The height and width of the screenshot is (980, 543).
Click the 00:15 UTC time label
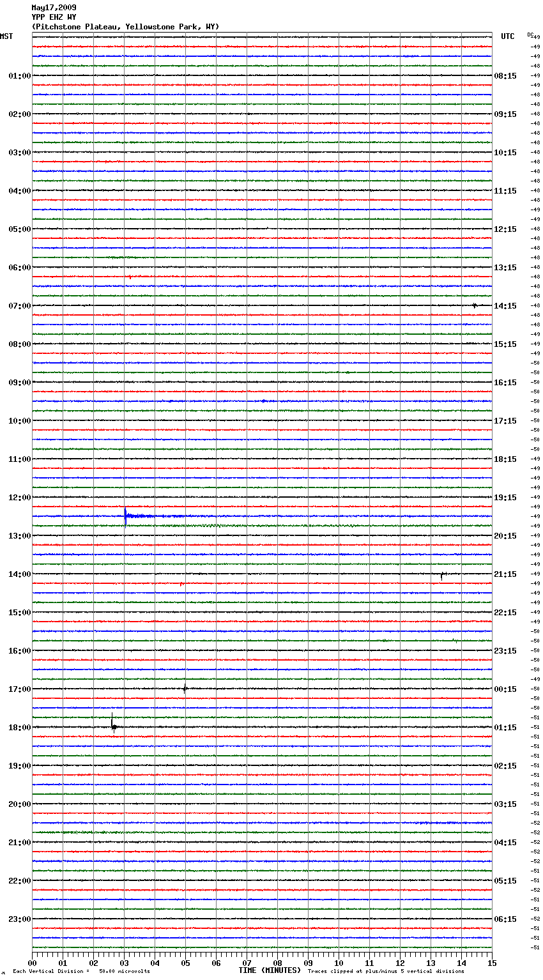(505, 689)
